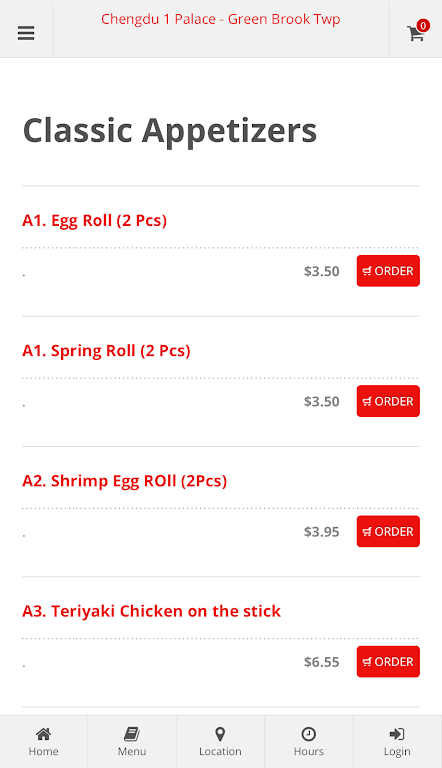
Task: Open the A1. Egg Roll (2 Pcs) title
Action: tap(95, 221)
